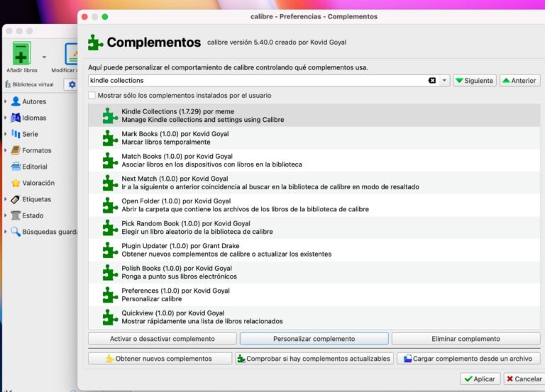Select the Preferences plugin icon
545x392 pixels.
[110, 295]
